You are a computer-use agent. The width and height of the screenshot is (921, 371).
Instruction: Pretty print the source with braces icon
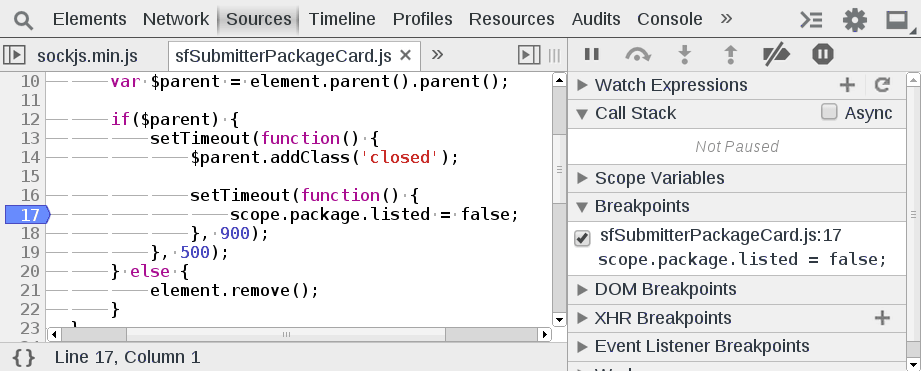23,357
